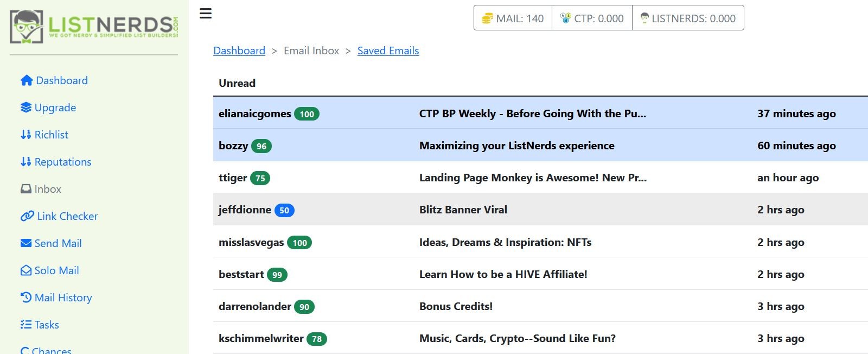Click the open-envelope icon beside Solo Mail

pos(26,270)
